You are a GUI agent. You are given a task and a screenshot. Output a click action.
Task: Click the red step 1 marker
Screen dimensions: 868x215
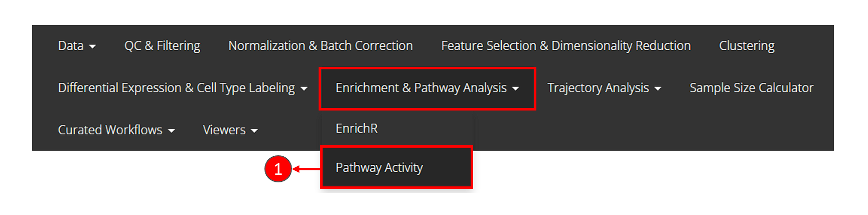[278, 169]
